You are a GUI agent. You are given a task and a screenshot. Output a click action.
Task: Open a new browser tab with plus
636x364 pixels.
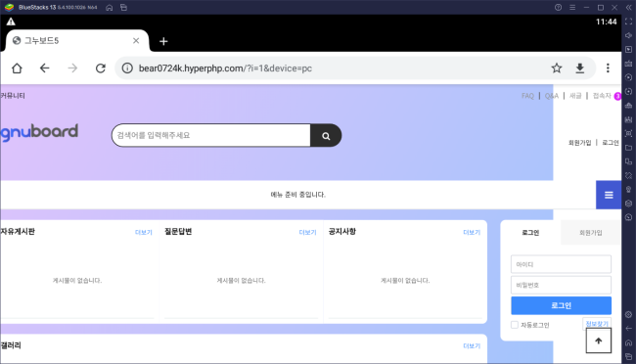pyautogui.click(x=163, y=41)
